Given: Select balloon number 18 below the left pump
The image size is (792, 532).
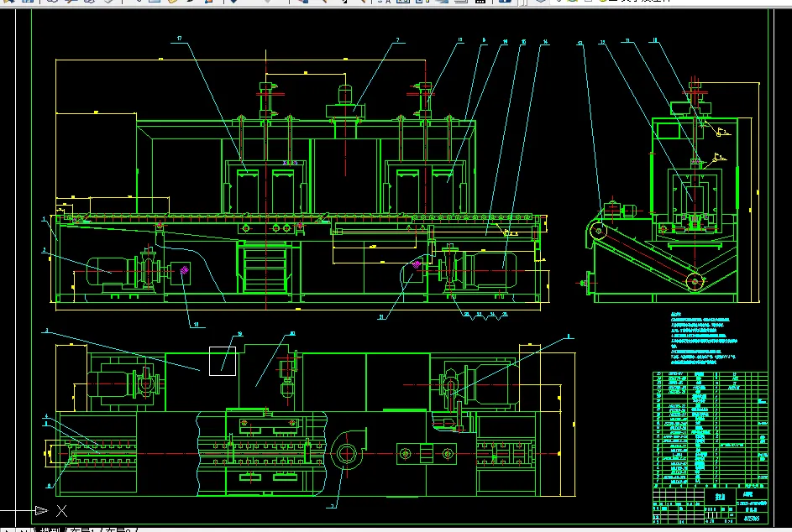Looking at the screenshot, I should click(197, 325).
